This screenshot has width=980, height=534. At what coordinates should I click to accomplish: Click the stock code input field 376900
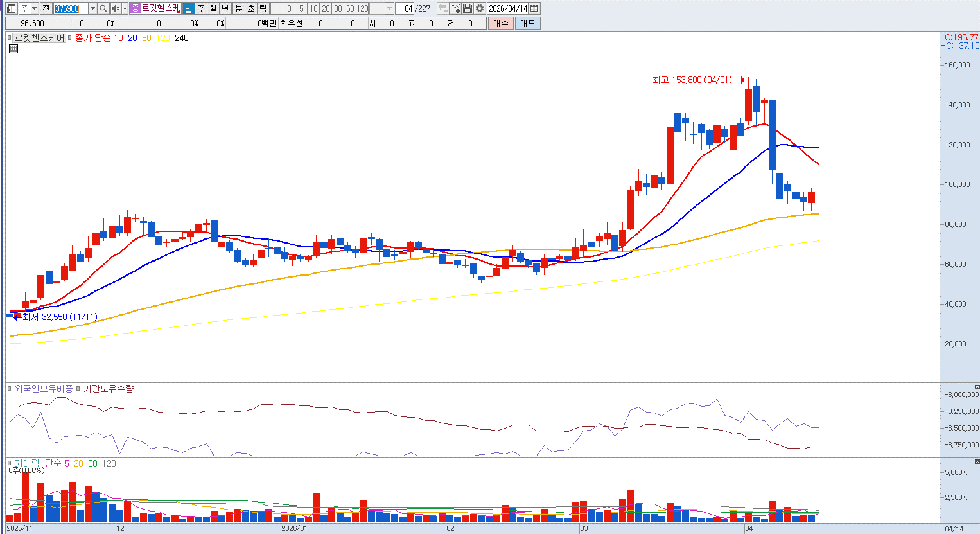click(x=70, y=8)
